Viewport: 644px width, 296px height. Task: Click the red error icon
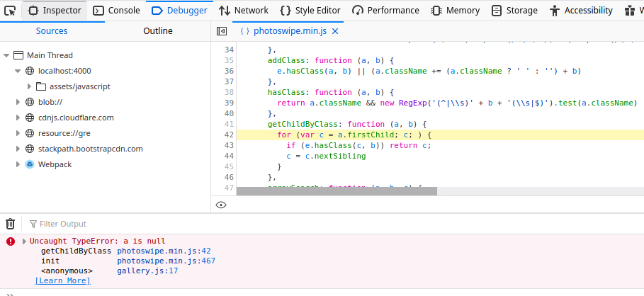11,241
